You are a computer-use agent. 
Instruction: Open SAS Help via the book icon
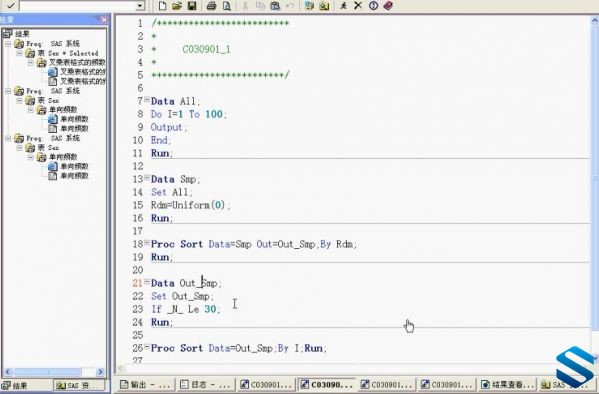388,6
